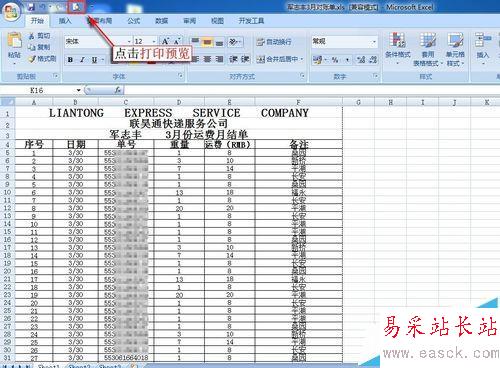Image resolution: width=500 pixels, height=368 pixels.
Task: Go to the 视图 ribbon tab
Action: tap(217, 21)
